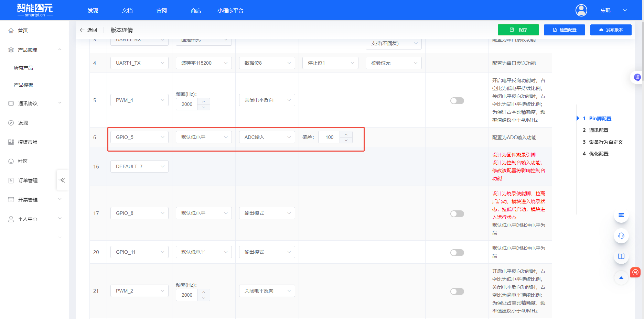Launch the red AI assistant icon

pyautogui.click(x=635, y=272)
